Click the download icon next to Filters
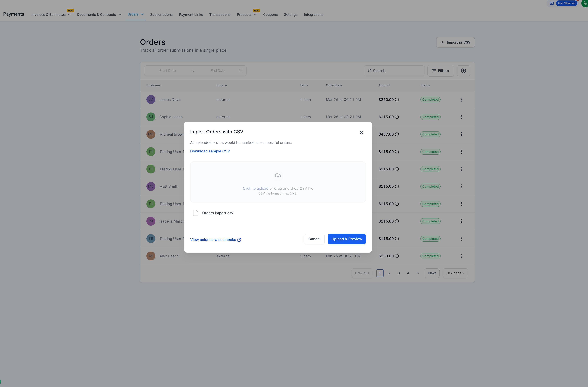This screenshot has width=588, height=387. point(463,71)
